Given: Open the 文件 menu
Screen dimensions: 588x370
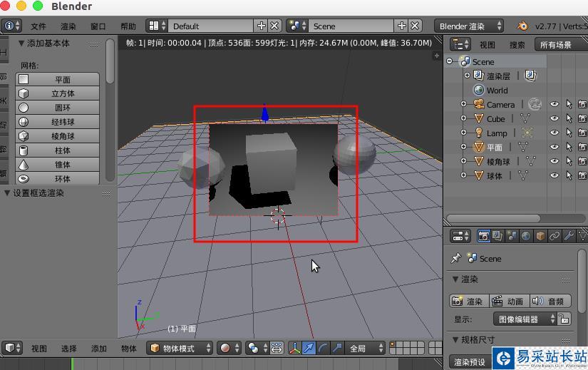Looking at the screenshot, I should [x=38, y=26].
